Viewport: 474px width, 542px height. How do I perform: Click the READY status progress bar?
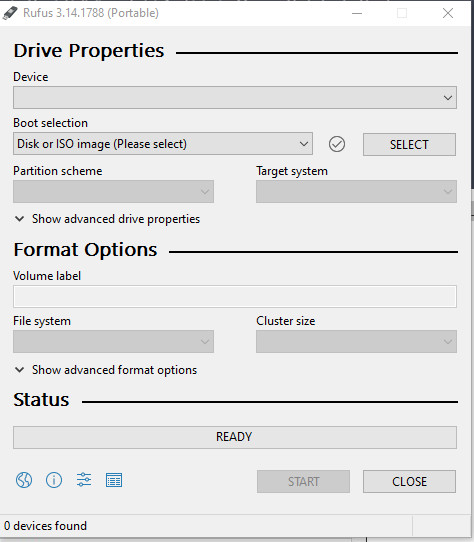coord(235,437)
